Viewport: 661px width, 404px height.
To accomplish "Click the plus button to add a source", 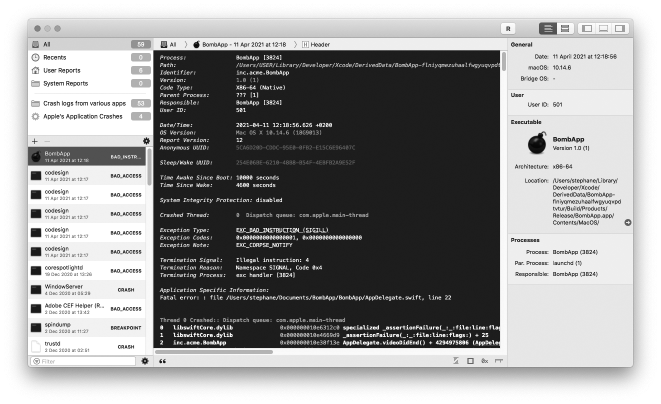I will [35, 141].
